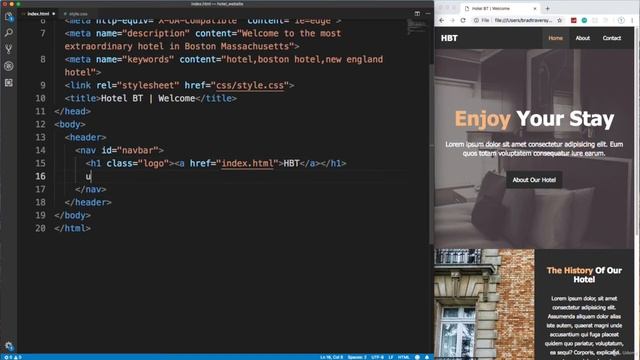640x360 pixels.
Task: Click the closing </html> tag on line 20
Action: (x=72, y=229)
